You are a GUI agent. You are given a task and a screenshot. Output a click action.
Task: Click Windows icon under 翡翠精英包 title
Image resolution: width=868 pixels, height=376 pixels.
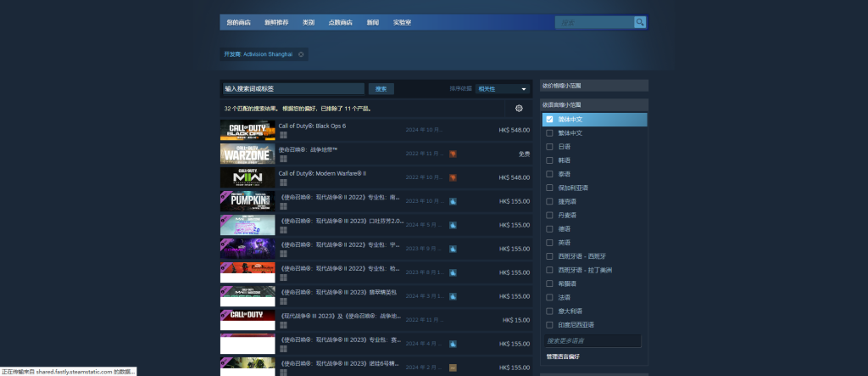283,301
